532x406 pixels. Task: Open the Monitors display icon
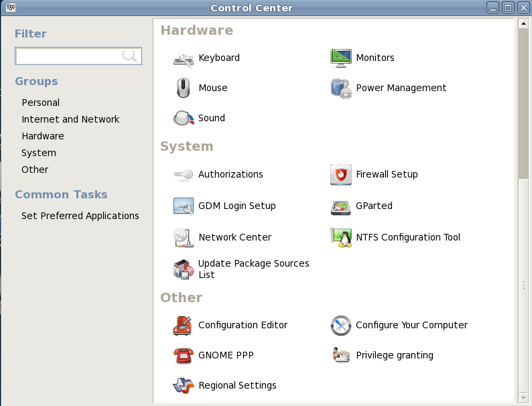tap(340, 58)
